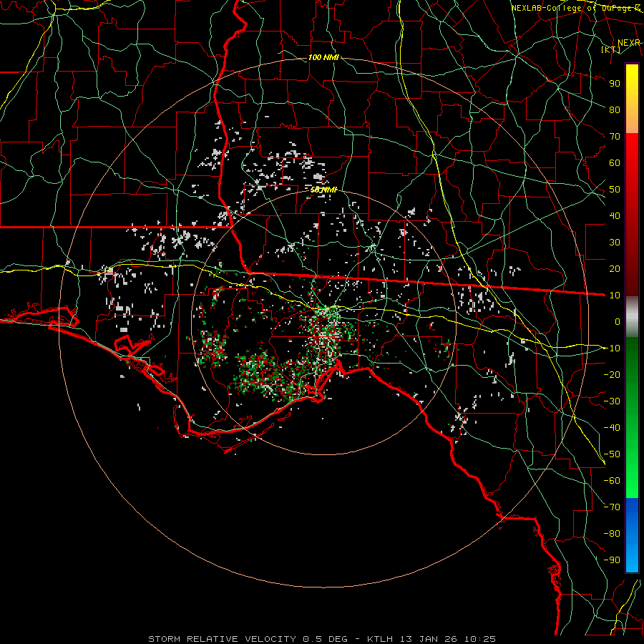Select the -30 value on velocity scale
This screenshot has height=644, width=644.
tap(612, 401)
